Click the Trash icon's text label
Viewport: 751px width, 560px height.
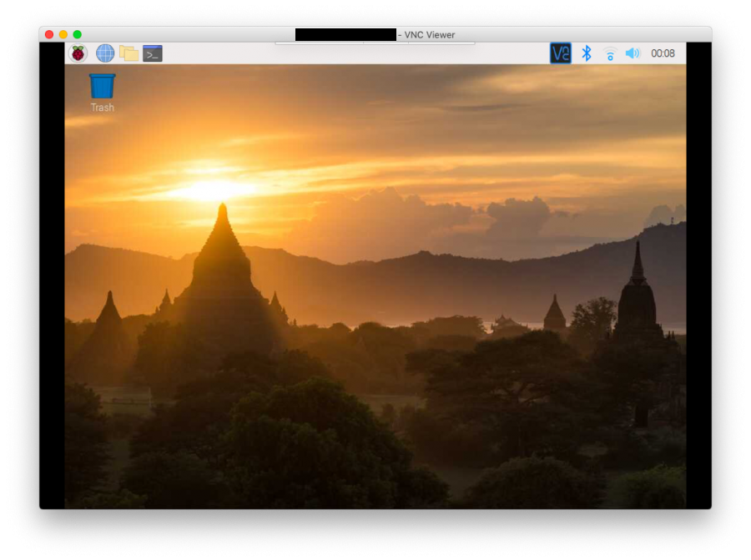[x=103, y=108]
